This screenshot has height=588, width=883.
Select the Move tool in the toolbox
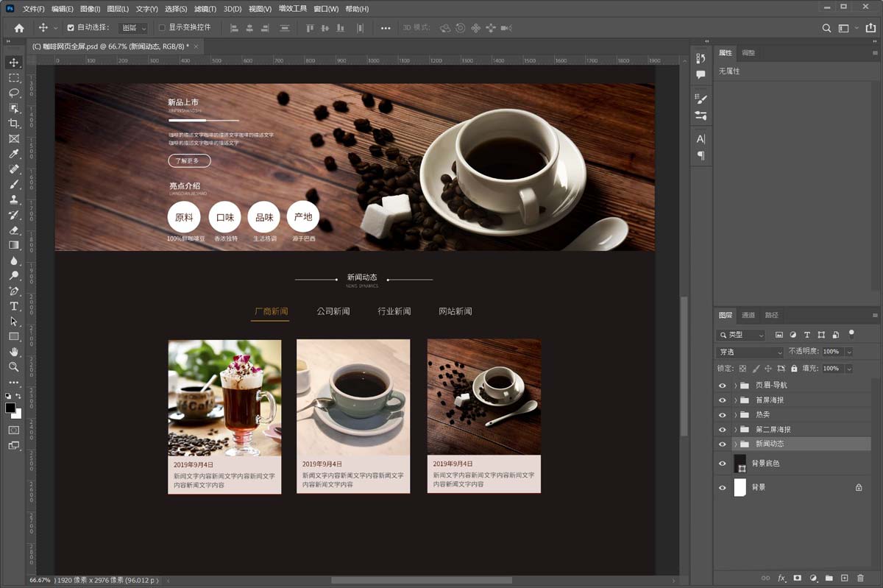(x=13, y=63)
